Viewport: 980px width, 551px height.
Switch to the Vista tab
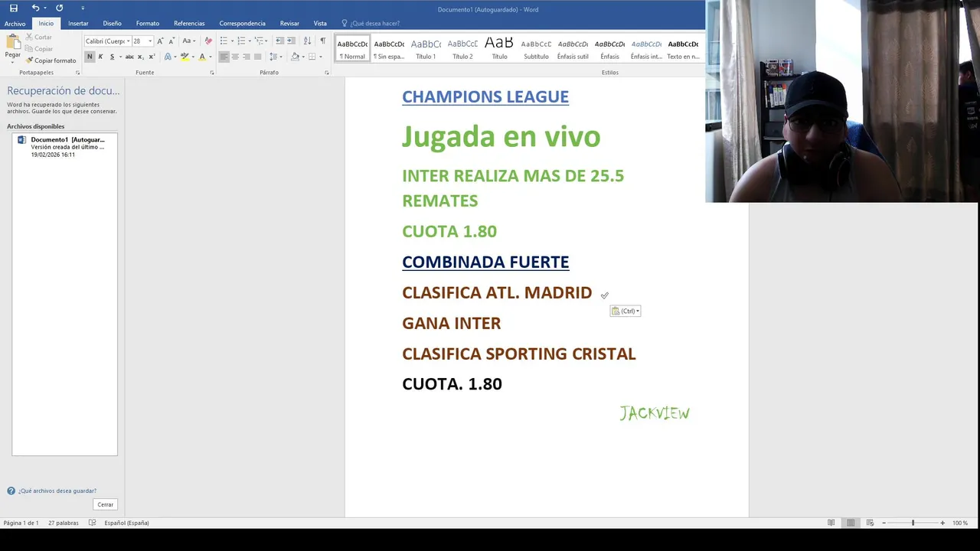(320, 24)
